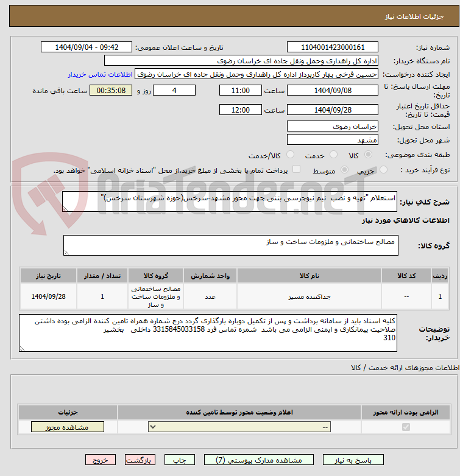The height and width of the screenshot is (476, 460).
Task: Click the response deadline date 1404/09/08 field
Action: pyautogui.click(x=333, y=91)
